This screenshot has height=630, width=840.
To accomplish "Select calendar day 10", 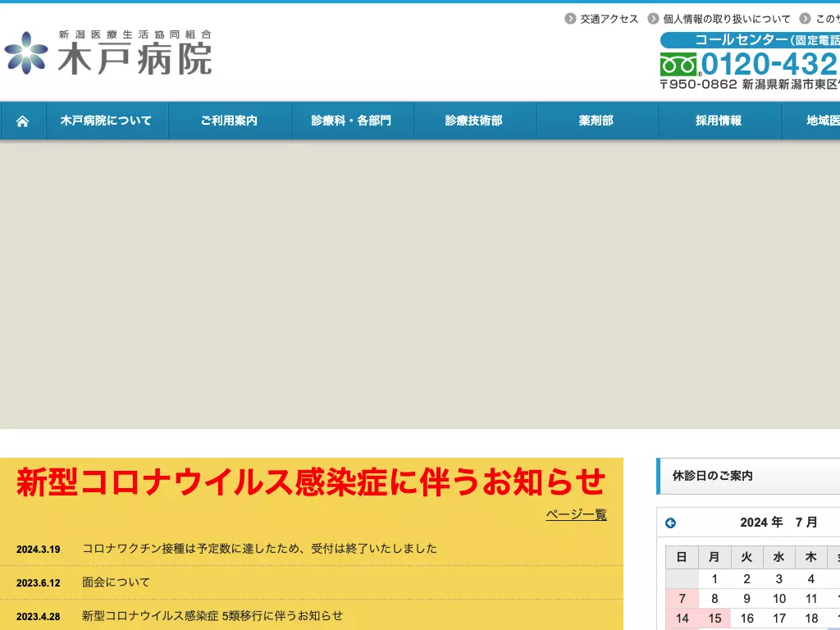I will [x=779, y=598].
